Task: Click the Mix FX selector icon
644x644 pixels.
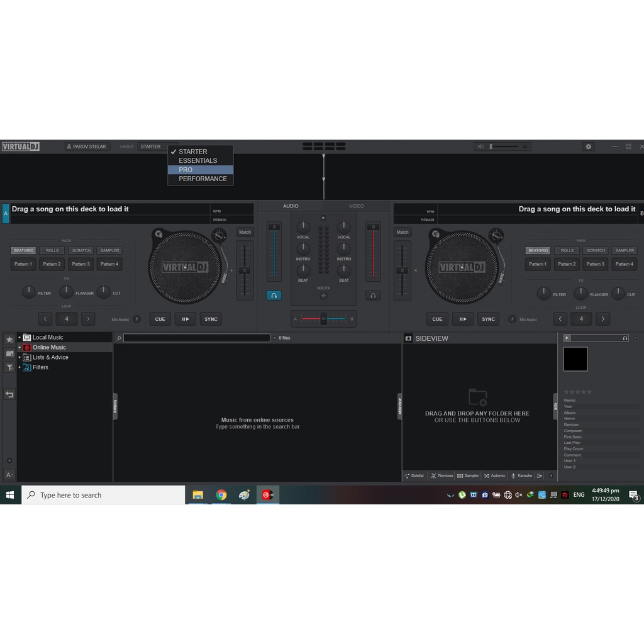Action: point(323,296)
